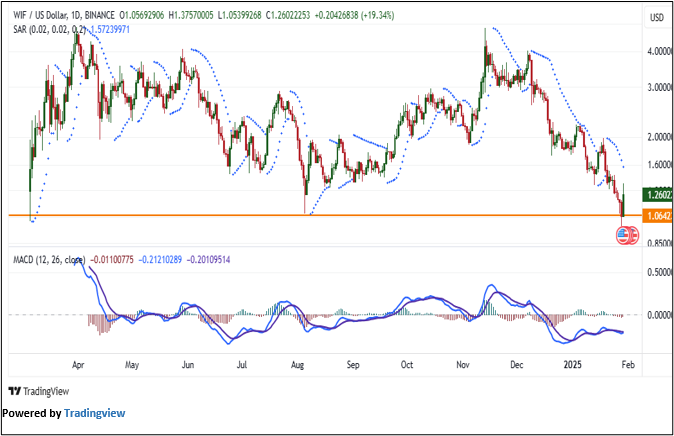This screenshot has height=436, width=674.
Task: Click the Nov label on time axis
Action: coord(463,365)
